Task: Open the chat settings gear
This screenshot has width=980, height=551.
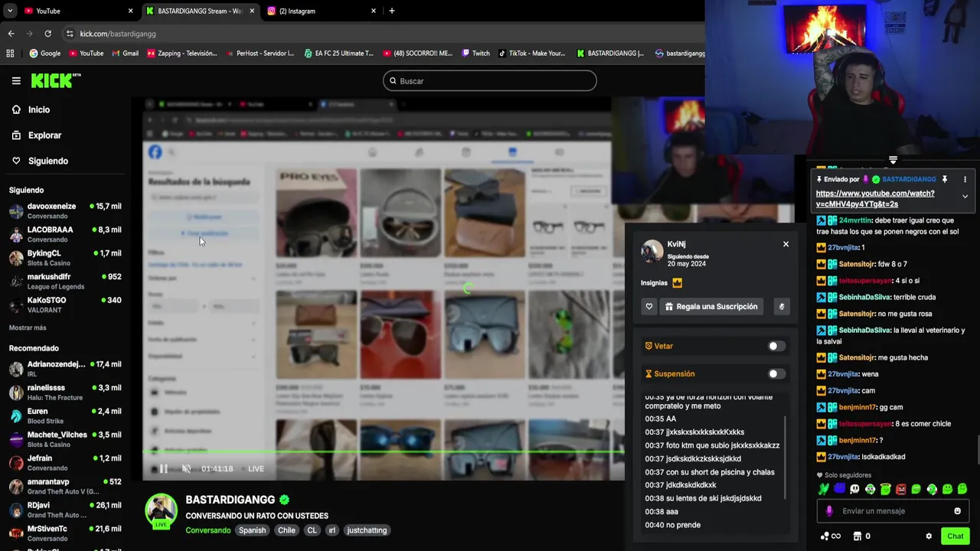Action: (929, 536)
